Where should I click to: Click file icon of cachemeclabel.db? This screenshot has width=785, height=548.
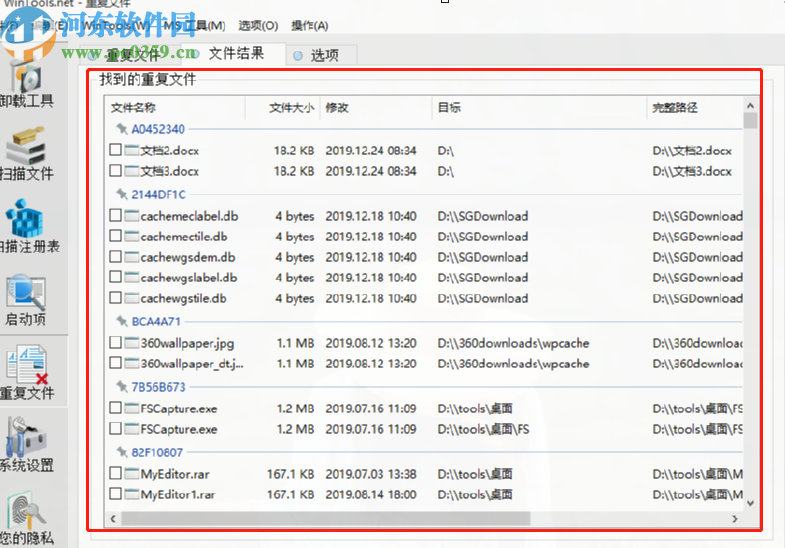[132, 216]
